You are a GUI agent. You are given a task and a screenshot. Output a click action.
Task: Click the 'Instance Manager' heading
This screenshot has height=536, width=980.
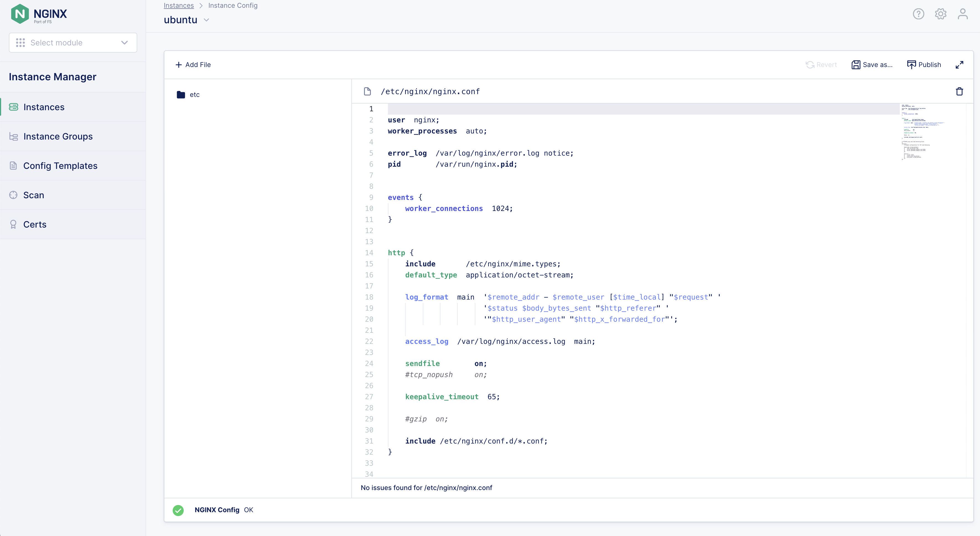53,77
